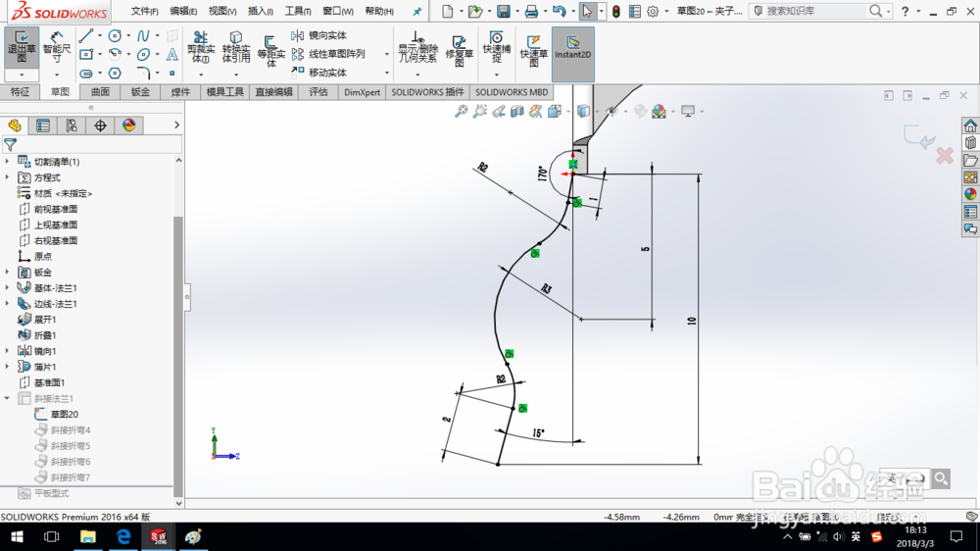
Task: Click Section View icon in heads-up toolbar
Action: click(x=516, y=112)
